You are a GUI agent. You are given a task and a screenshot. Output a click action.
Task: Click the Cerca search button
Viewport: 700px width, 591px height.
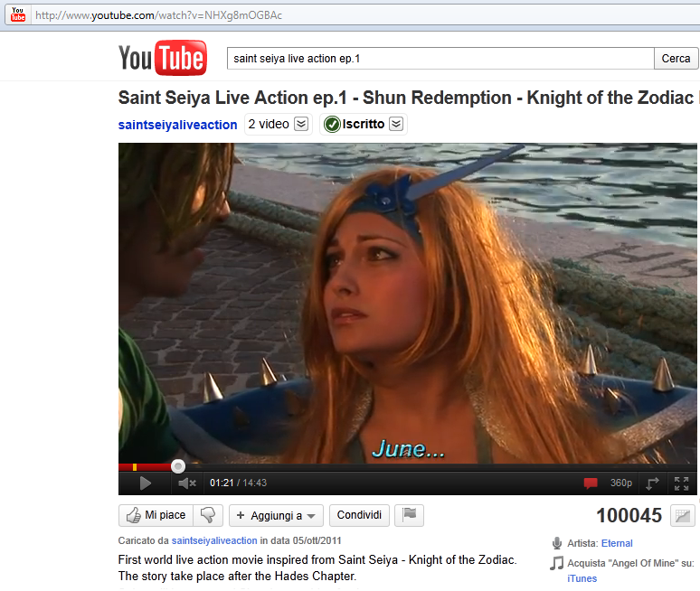point(676,59)
